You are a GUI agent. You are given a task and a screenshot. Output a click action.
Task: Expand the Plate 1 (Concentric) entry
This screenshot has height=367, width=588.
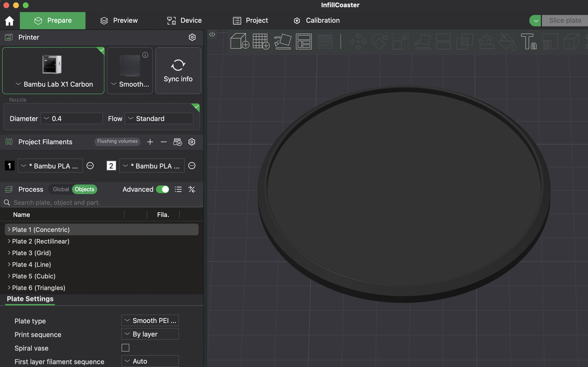pyautogui.click(x=8, y=229)
